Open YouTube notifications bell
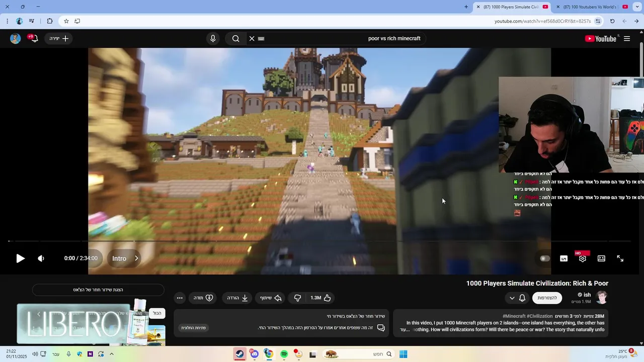Screen dimensions: 644x362 34,39
